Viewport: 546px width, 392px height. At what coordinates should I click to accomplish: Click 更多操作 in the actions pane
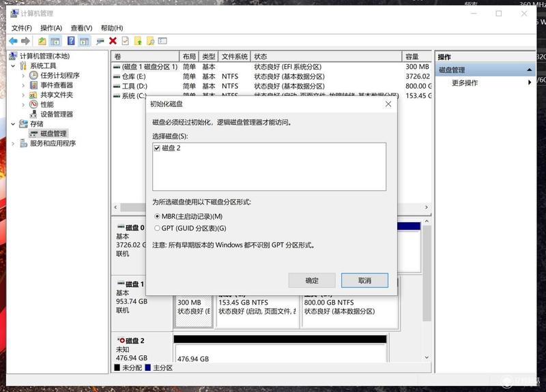pos(465,82)
